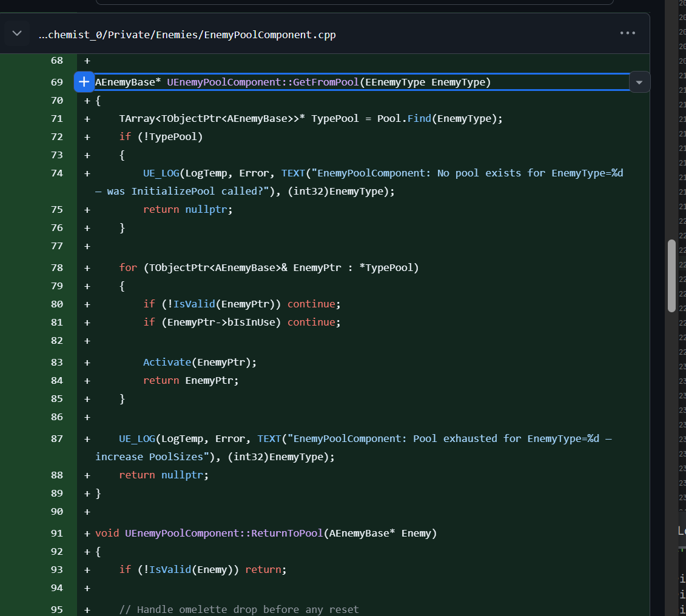Click the 'No pool exists' log message
This screenshot has height=616, width=686.
pos(359,182)
